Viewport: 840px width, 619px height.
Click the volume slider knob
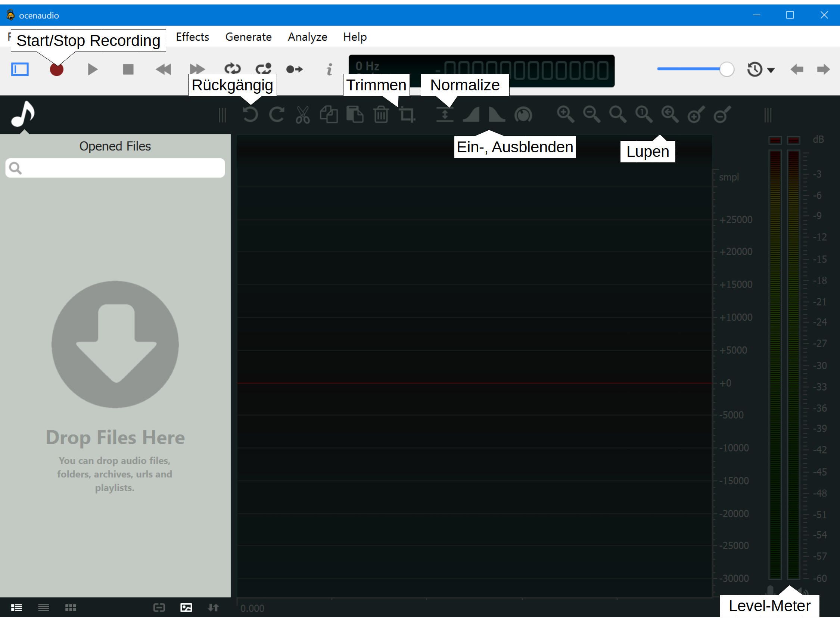pos(727,69)
